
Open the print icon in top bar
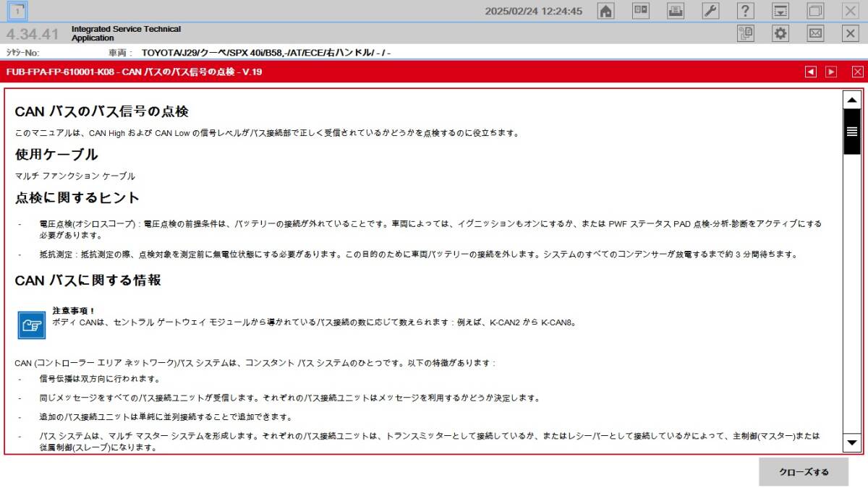pyautogui.click(x=676, y=11)
